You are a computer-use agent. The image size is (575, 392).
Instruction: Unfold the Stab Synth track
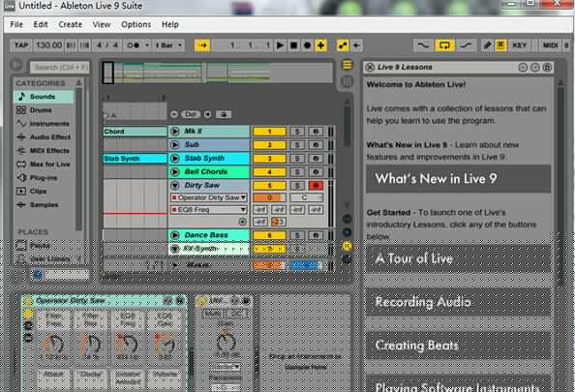175,159
